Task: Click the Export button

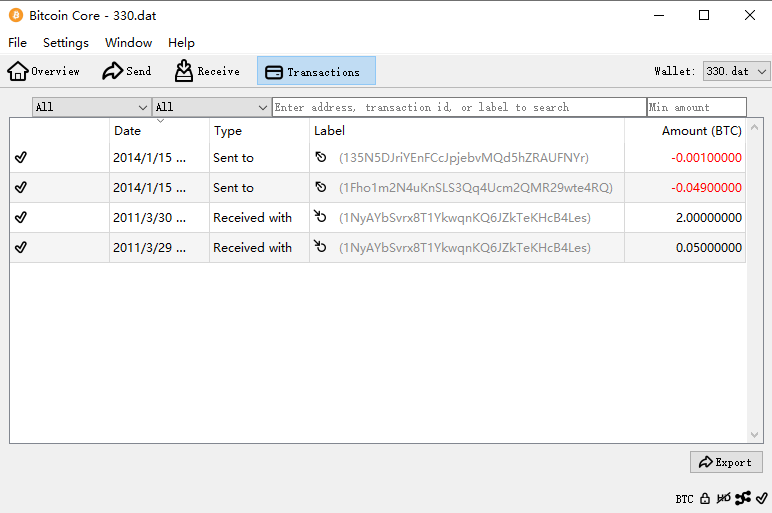Action: 726,462
